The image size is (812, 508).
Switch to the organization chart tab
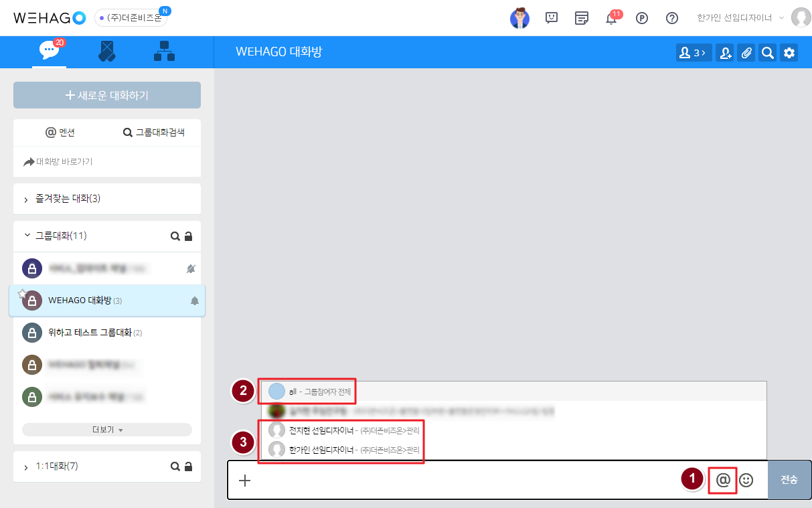[164, 52]
